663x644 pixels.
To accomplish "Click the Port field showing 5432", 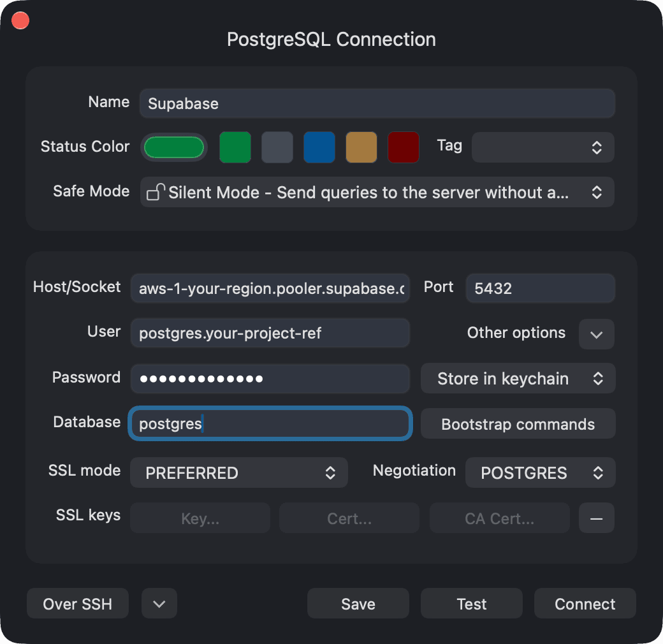I will (540, 288).
